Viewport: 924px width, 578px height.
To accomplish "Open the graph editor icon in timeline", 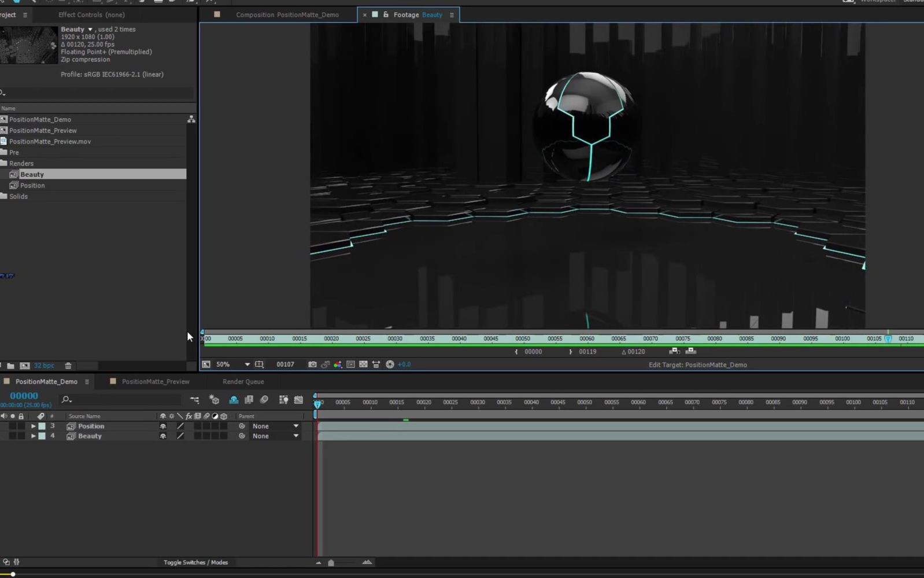I will pyautogui.click(x=298, y=400).
